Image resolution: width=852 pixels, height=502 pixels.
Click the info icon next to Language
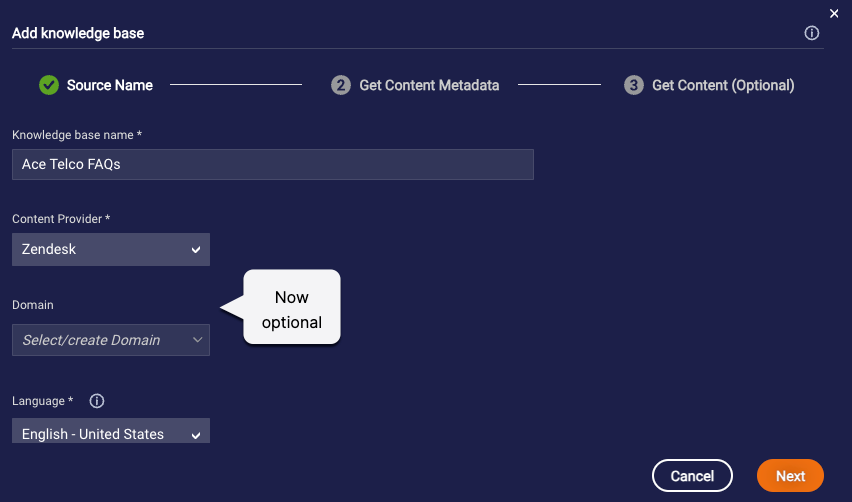point(97,401)
